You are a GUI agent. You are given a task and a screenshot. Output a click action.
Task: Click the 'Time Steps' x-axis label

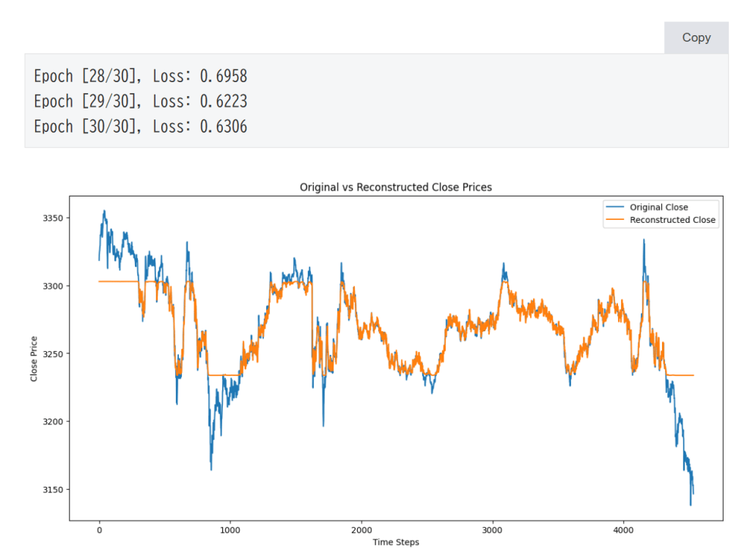click(396, 542)
